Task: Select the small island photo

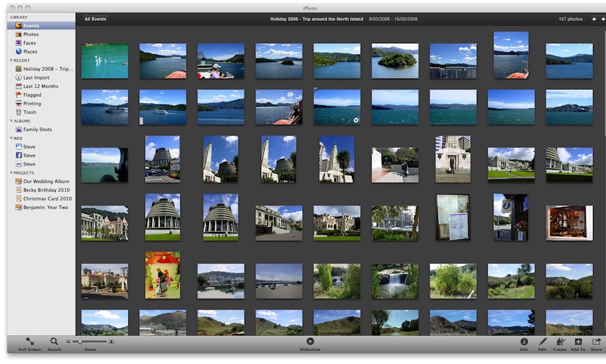Action: coord(395,61)
